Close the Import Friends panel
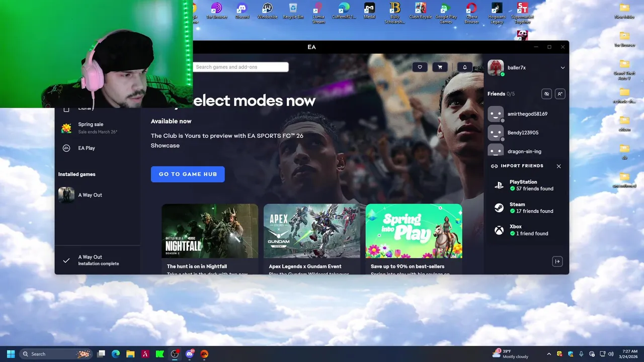Screen dimensions: 644x362 [558, 166]
